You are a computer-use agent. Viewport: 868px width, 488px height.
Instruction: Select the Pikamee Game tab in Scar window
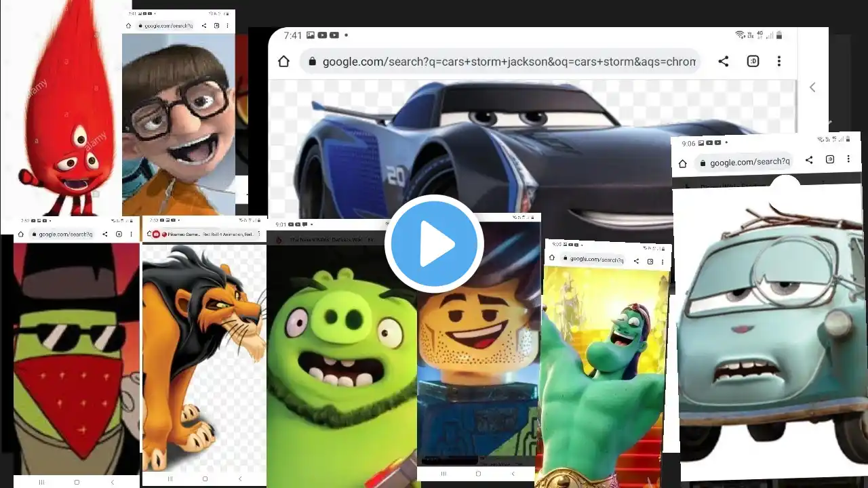[207, 235]
